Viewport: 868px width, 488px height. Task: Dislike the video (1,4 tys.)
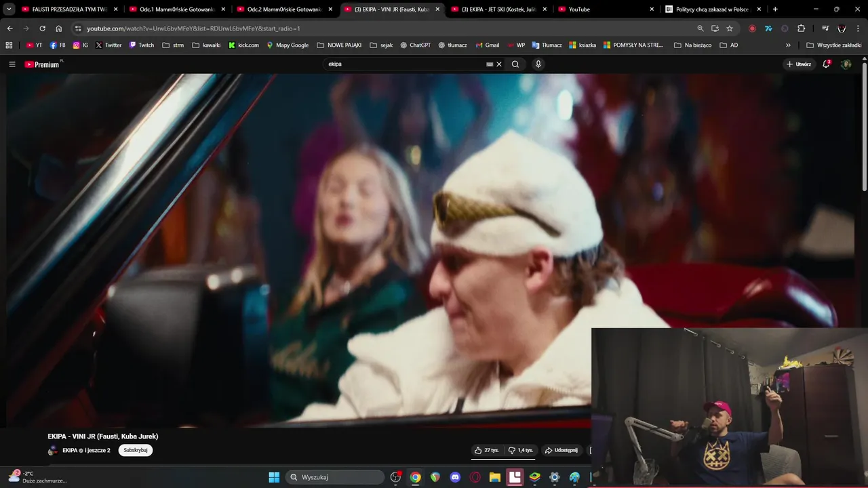(521, 450)
